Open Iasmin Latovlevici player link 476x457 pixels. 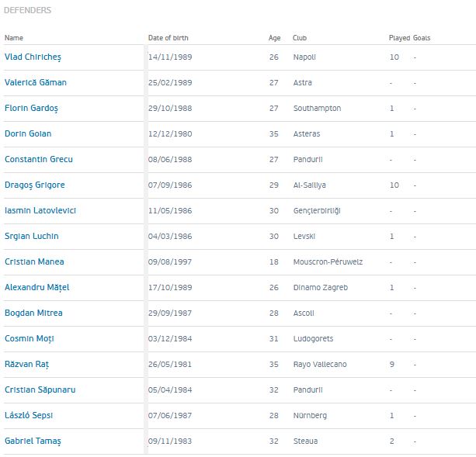coord(40,210)
